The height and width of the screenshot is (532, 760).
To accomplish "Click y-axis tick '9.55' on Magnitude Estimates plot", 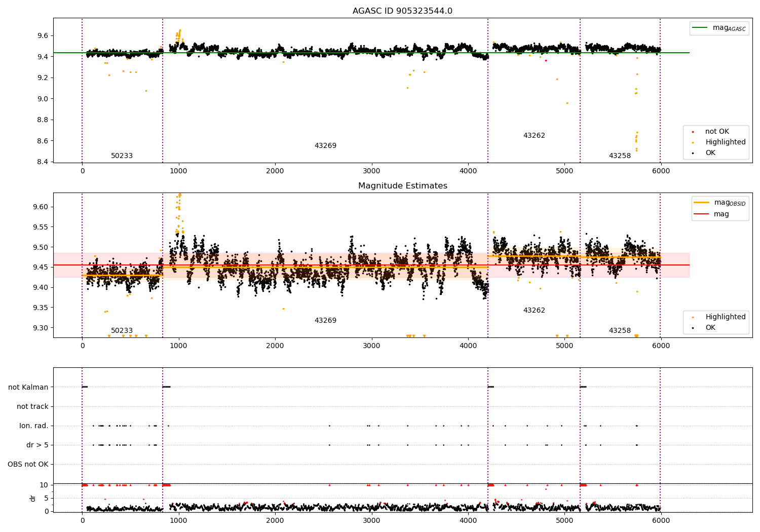I will coord(41,227).
